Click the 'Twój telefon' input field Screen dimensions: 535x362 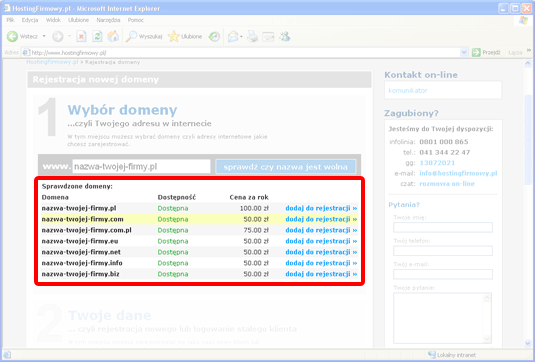(443, 251)
